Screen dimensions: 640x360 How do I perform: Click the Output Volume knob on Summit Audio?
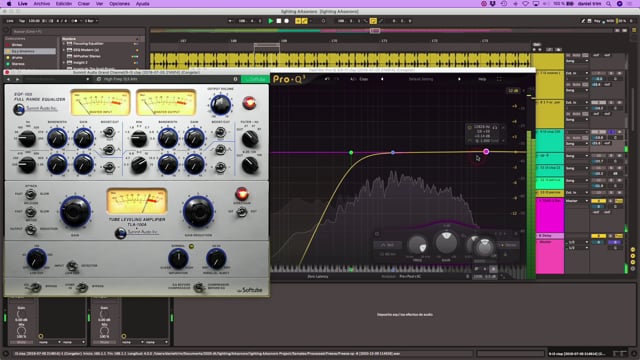point(220,105)
